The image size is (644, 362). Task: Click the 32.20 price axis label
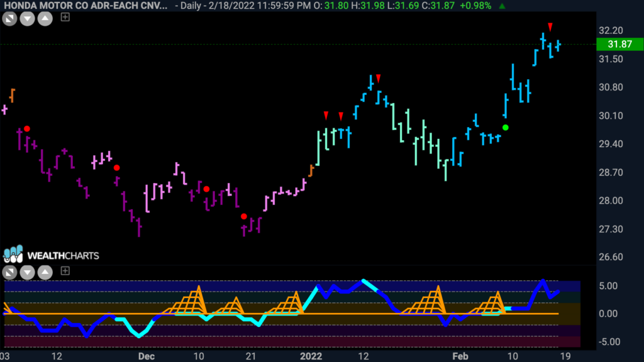click(x=611, y=30)
